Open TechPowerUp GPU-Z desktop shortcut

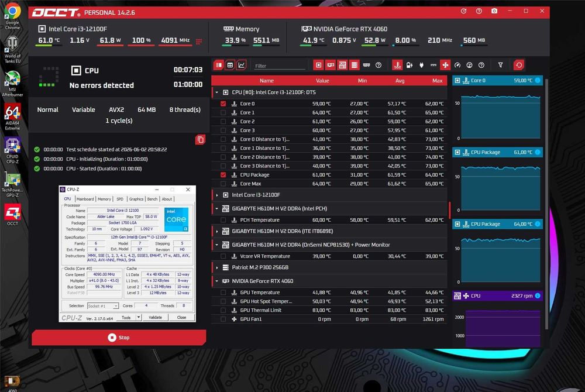(12, 184)
